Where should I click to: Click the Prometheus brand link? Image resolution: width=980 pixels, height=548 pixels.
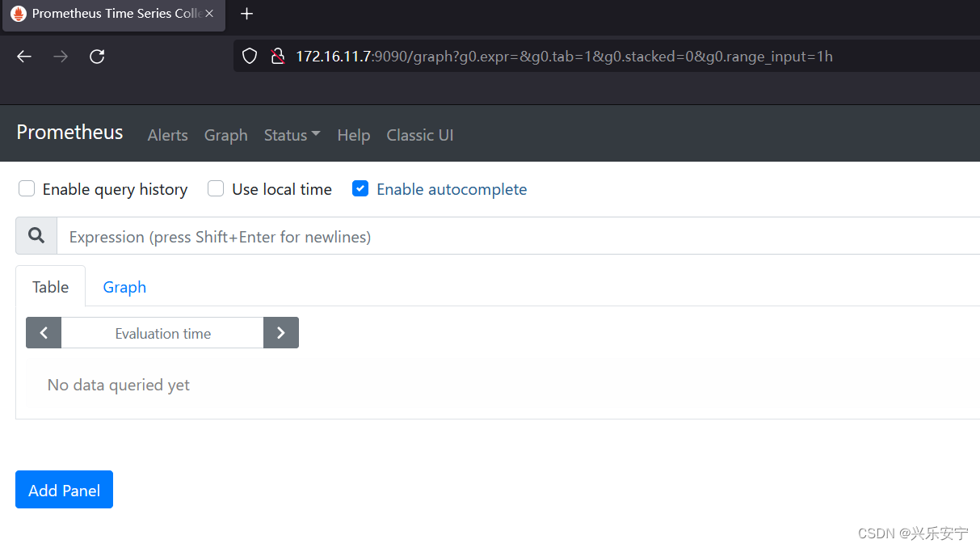tap(70, 133)
